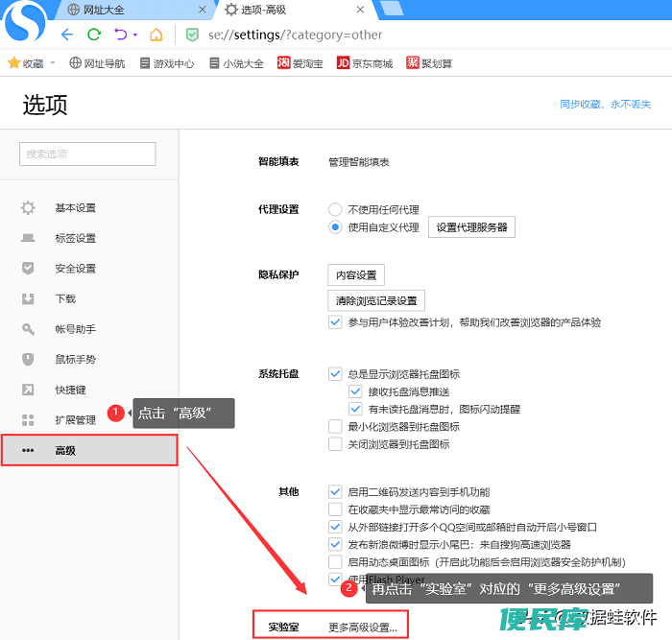
Task: Enable 启用动态桌面图标 checkbox
Action: 335,561
